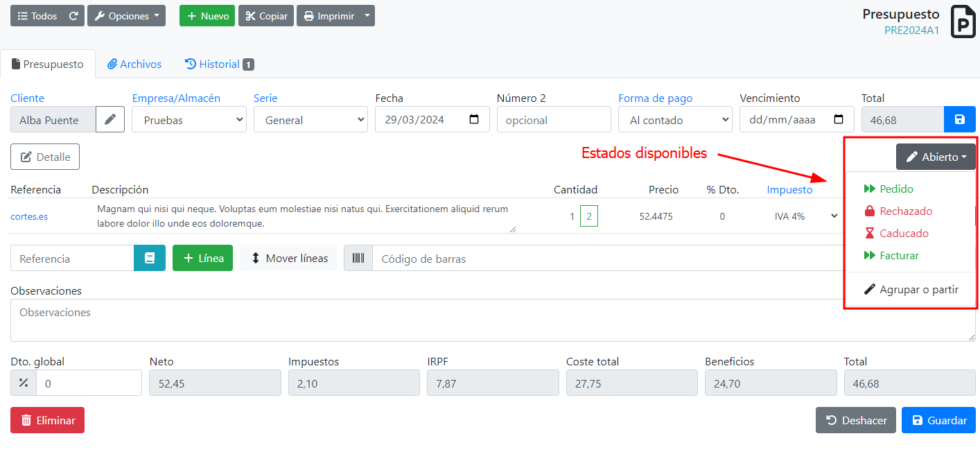
Task: Open the Empresa/Almacén Pruebas dropdown
Action: 189,120
